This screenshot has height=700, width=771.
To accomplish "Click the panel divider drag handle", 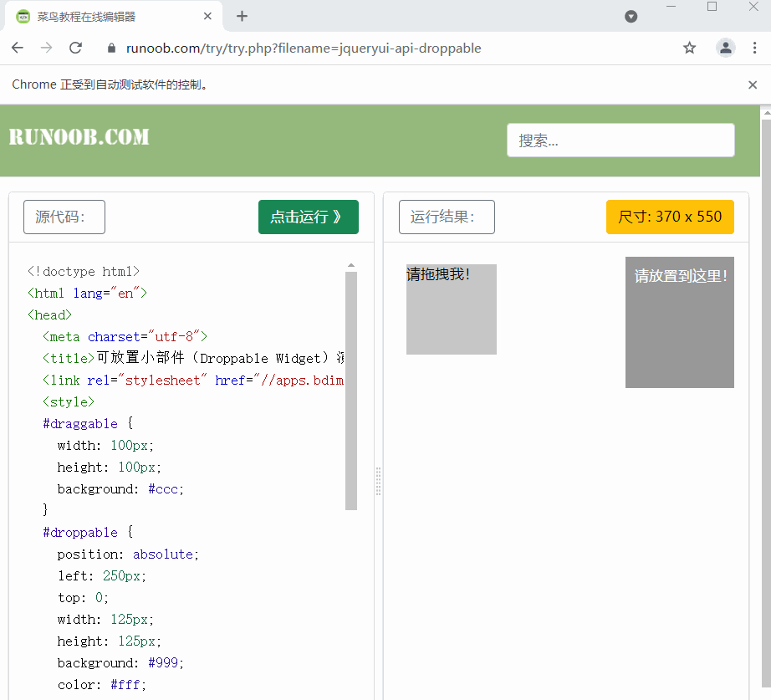I will coord(378,481).
